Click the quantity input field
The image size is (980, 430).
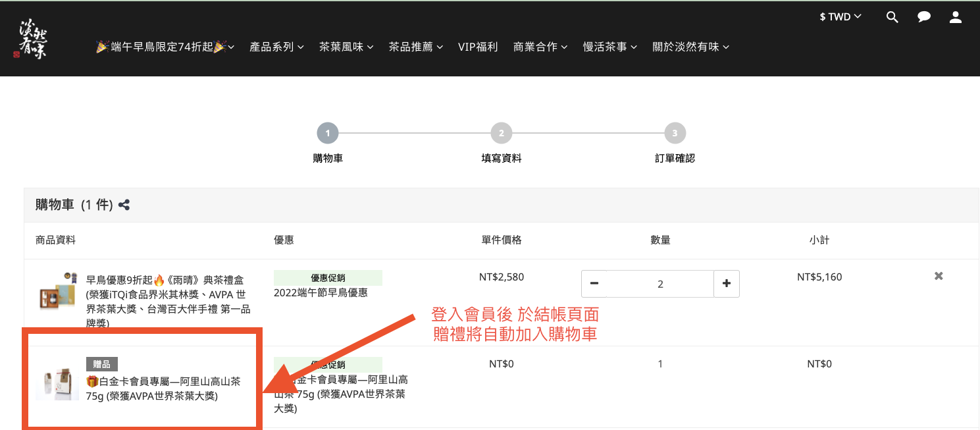point(660,284)
